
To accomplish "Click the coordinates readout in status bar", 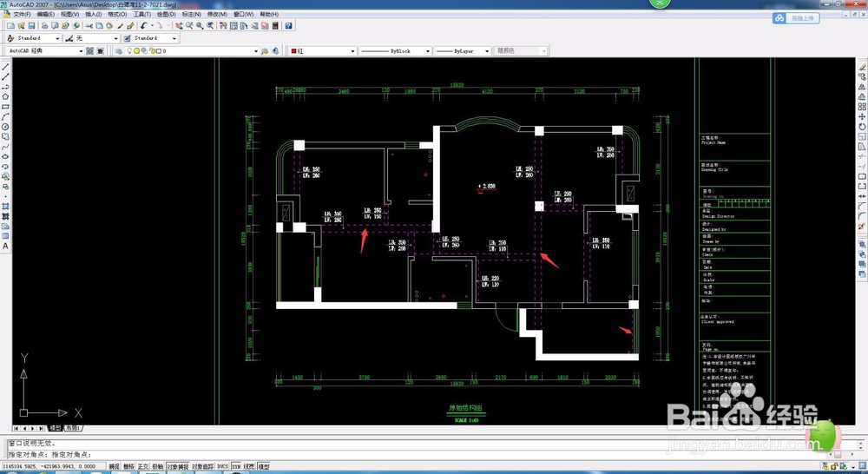I will click(53, 467).
